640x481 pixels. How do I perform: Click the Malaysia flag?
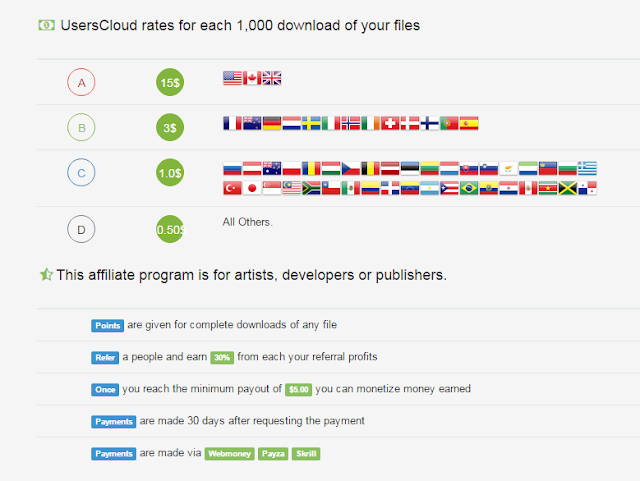[291, 188]
